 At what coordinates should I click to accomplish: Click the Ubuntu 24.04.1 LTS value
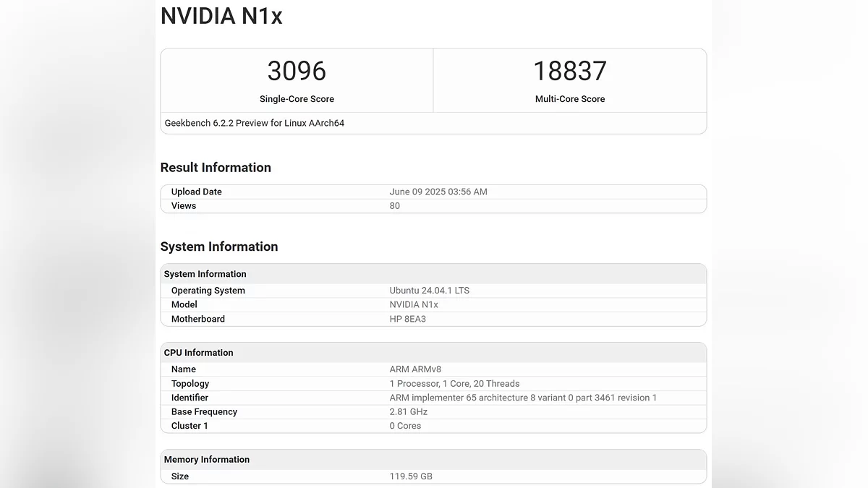[429, 291]
